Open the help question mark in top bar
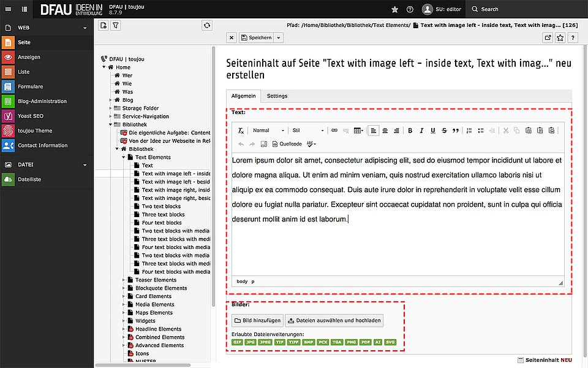 [410, 9]
